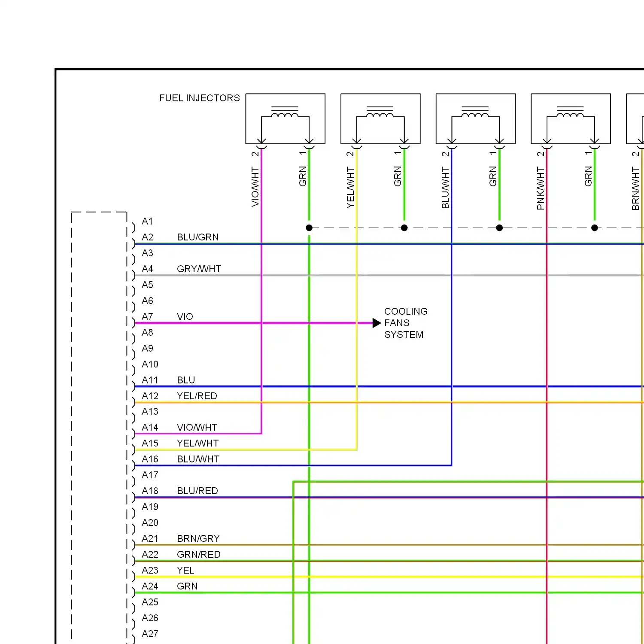Viewport: 644px width, 644px height.
Task: Select pin label A7
Action: [147, 317]
